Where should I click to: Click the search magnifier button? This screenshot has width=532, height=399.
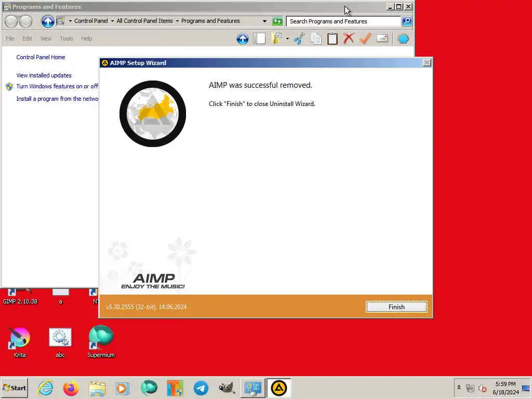(407, 21)
